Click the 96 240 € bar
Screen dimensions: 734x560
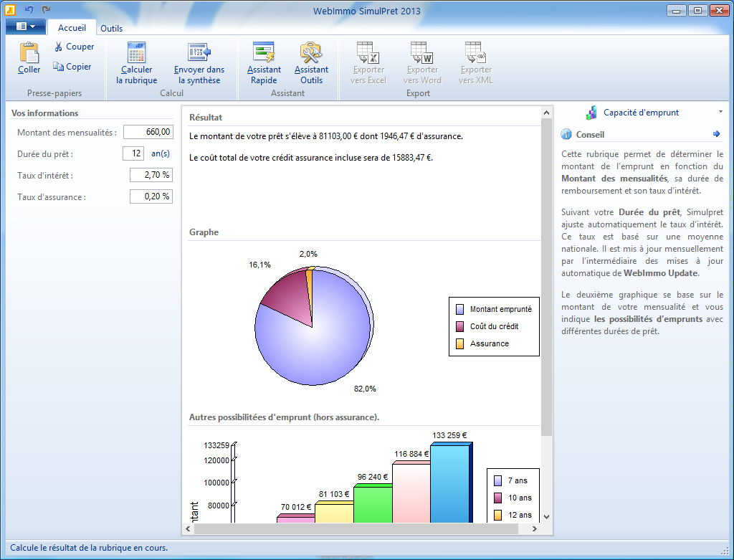373,504
